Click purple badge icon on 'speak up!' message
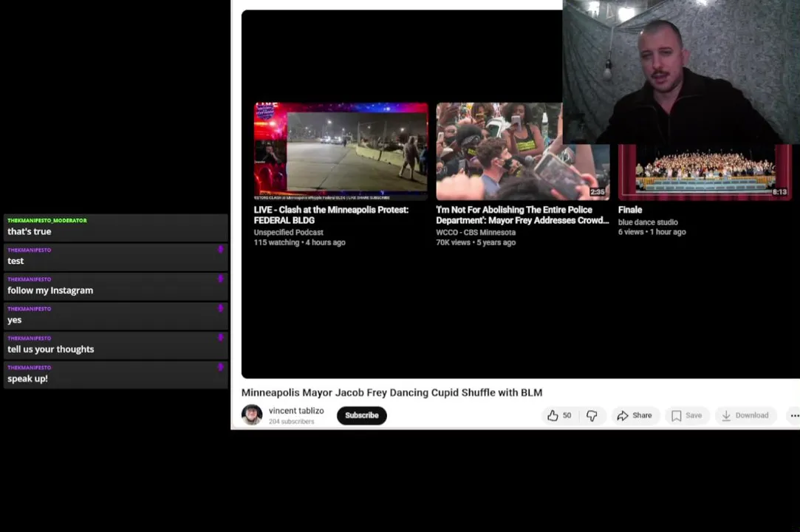Screen dimensions: 800x532 (x=221, y=367)
